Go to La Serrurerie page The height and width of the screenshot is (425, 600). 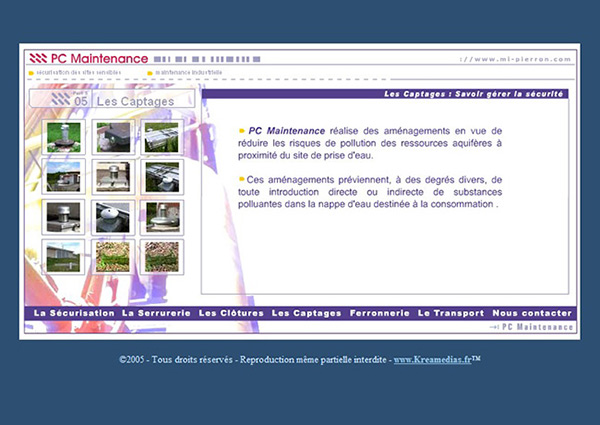pos(156,313)
